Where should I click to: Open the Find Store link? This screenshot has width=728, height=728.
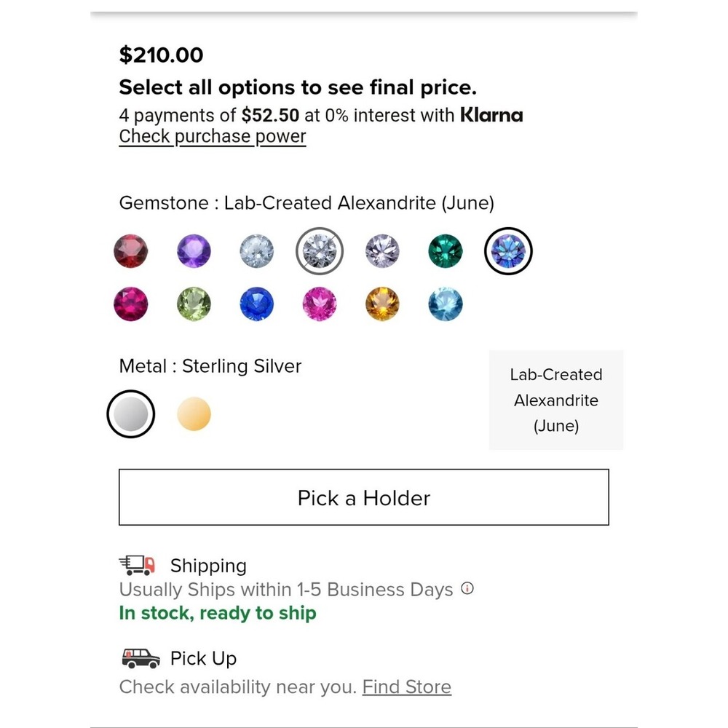coord(407,687)
